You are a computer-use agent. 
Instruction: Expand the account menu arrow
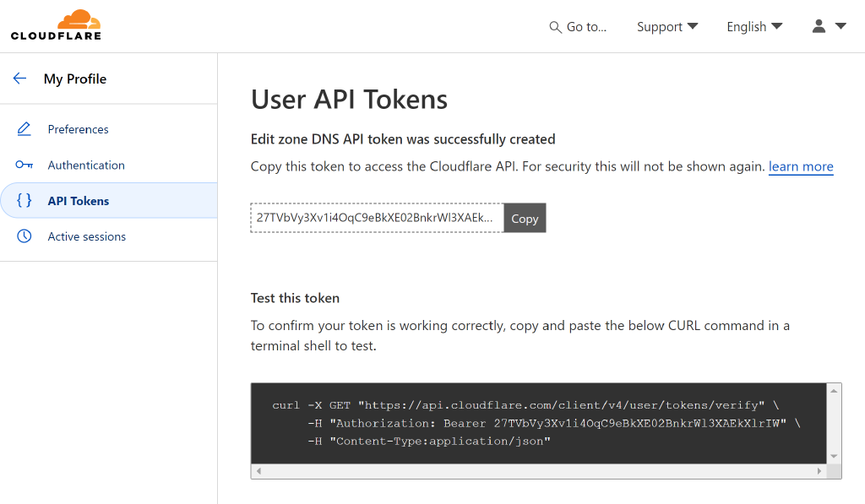(841, 26)
